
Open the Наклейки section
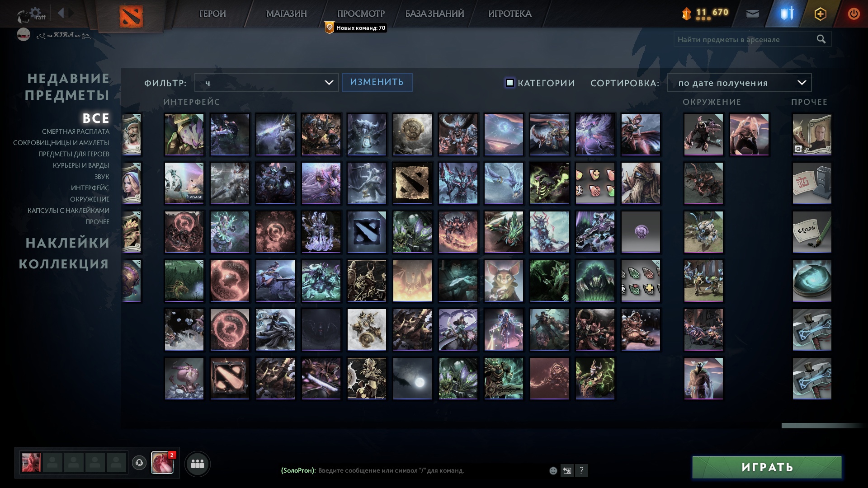[67, 243]
